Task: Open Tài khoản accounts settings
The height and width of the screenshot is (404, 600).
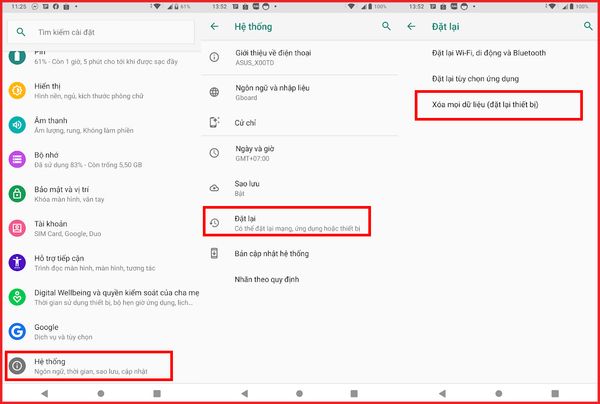Action: click(102, 228)
